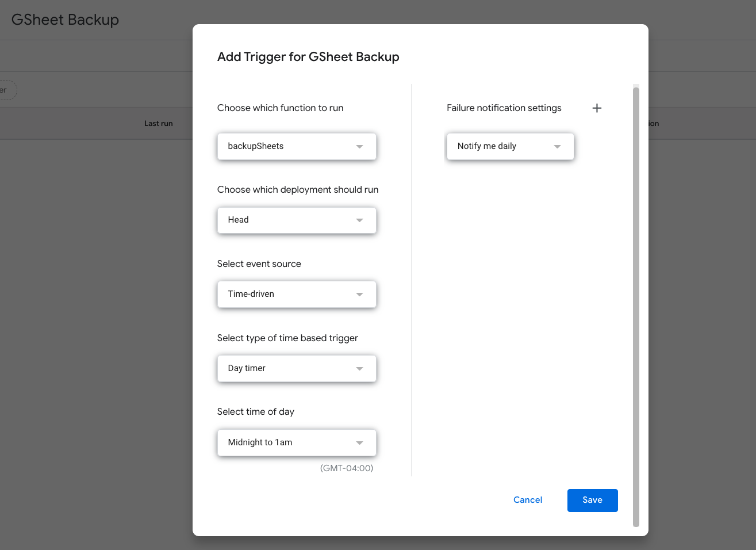Click the arrow icon on Time-driven selector
The image size is (756, 550).
click(x=359, y=295)
